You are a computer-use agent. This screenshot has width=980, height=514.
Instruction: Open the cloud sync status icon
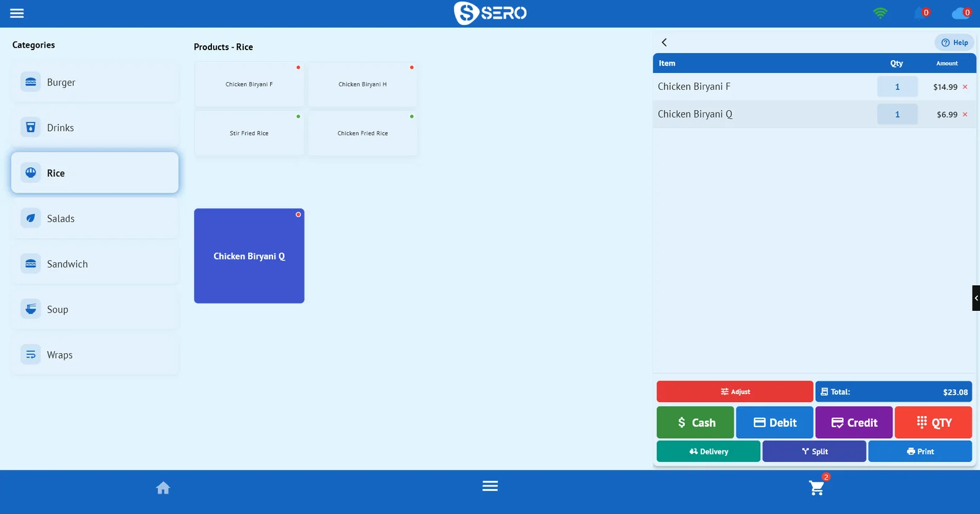point(961,13)
